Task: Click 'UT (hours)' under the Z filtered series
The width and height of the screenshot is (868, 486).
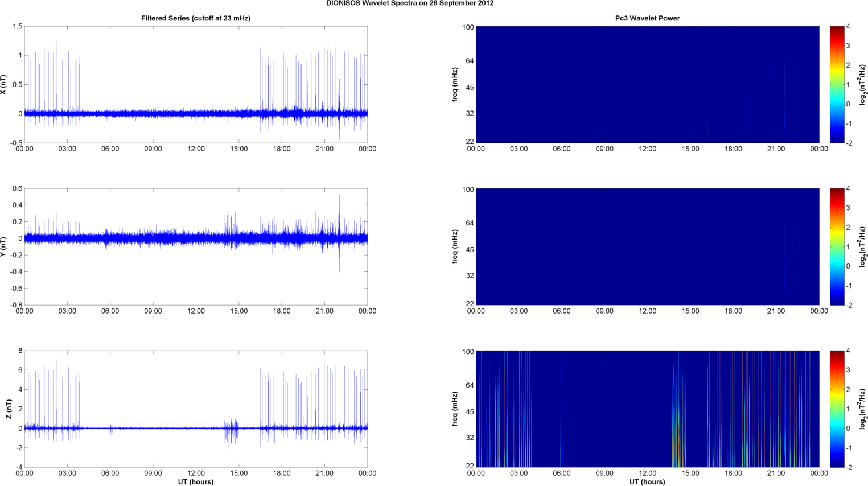Action: tap(196, 482)
